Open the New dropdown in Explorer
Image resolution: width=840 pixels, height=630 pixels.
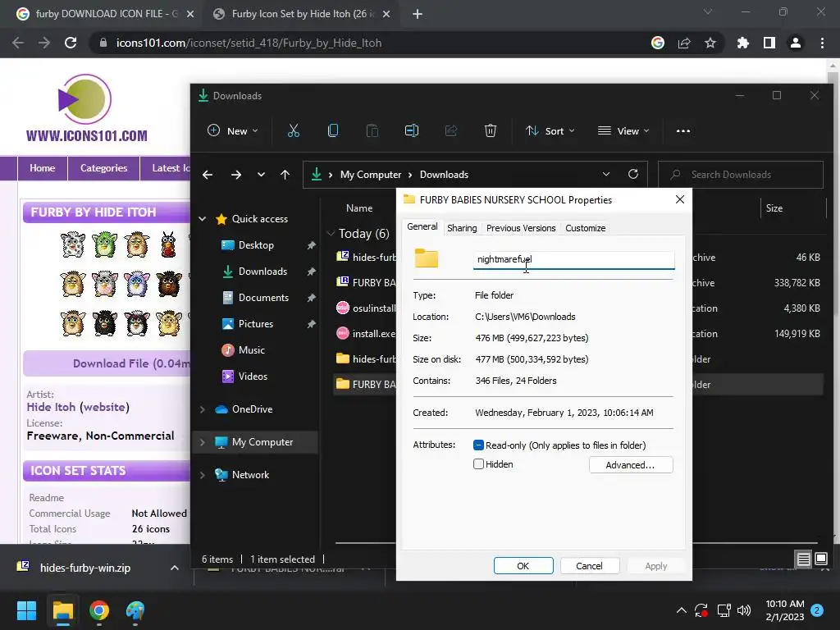[x=233, y=130]
